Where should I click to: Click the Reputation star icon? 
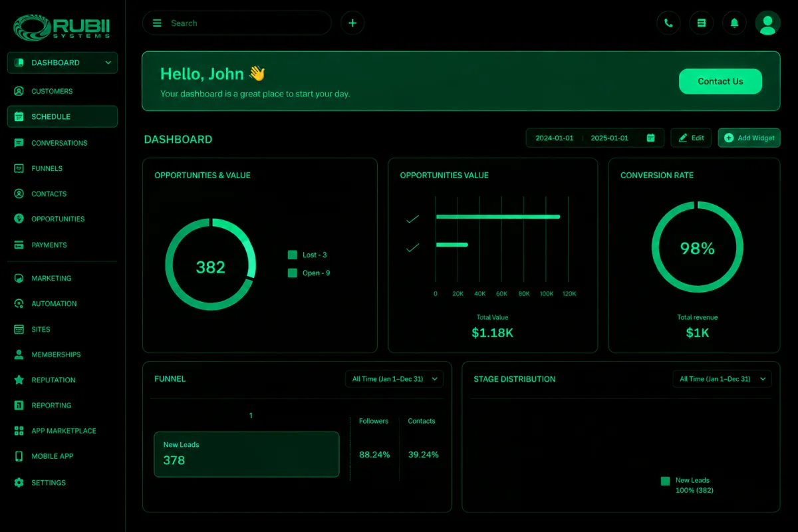point(19,380)
